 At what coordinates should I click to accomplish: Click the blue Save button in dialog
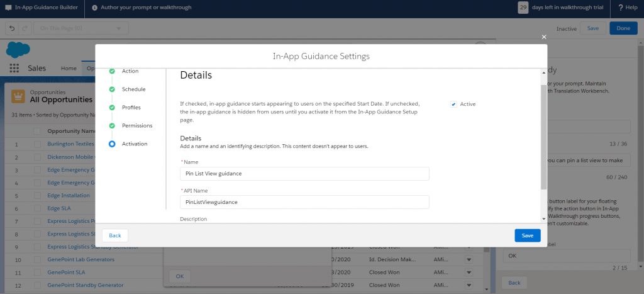[x=527, y=235]
